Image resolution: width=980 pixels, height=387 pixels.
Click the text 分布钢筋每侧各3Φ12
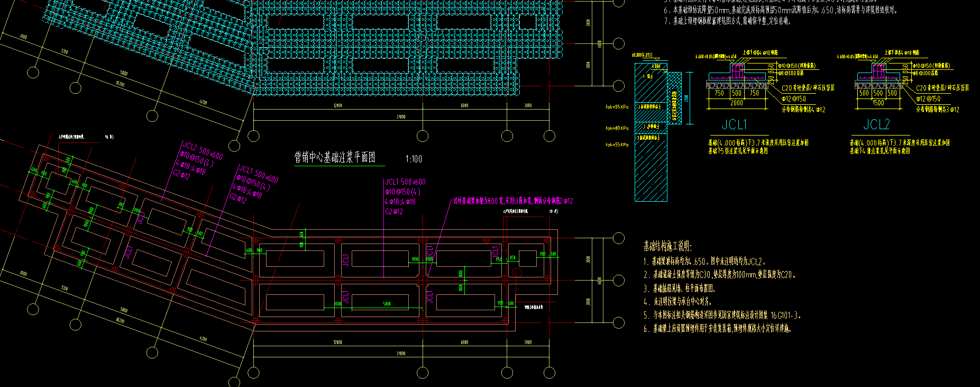click(938, 110)
